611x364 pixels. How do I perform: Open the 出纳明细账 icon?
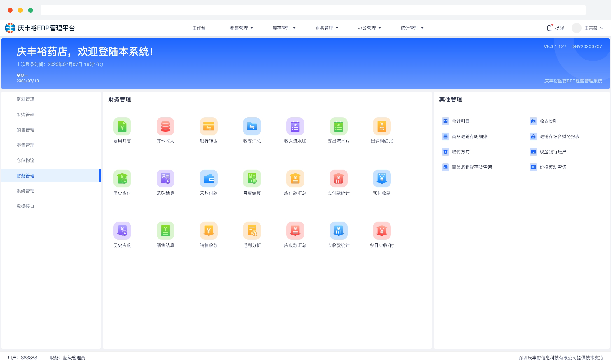pyautogui.click(x=382, y=126)
